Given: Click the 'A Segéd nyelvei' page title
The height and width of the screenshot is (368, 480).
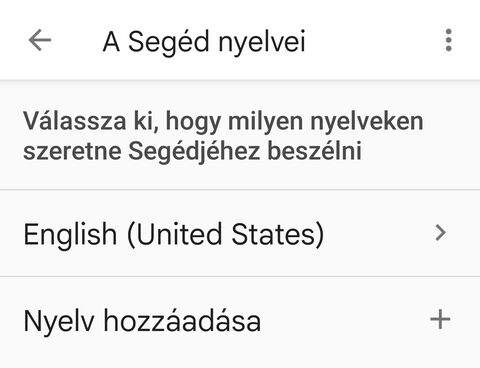Looking at the screenshot, I should (x=204, y=42).
